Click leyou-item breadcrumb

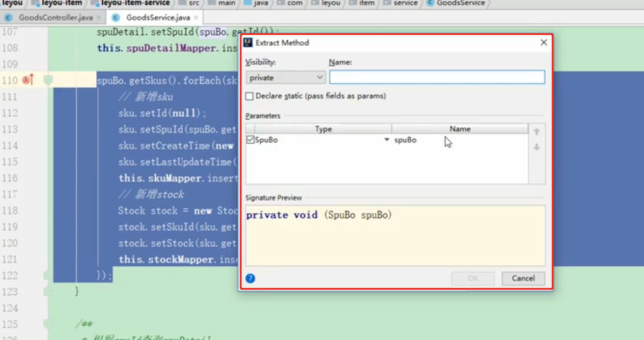(56, 3)
